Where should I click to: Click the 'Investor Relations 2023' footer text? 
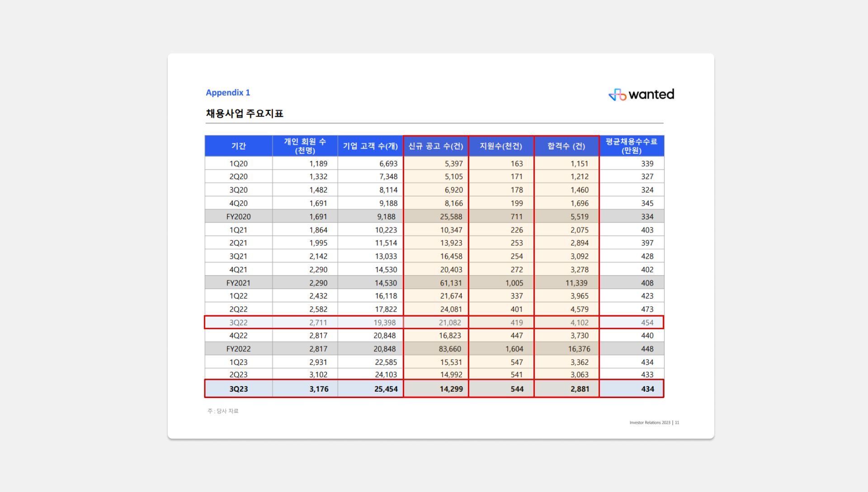click(x=650, y=423)
